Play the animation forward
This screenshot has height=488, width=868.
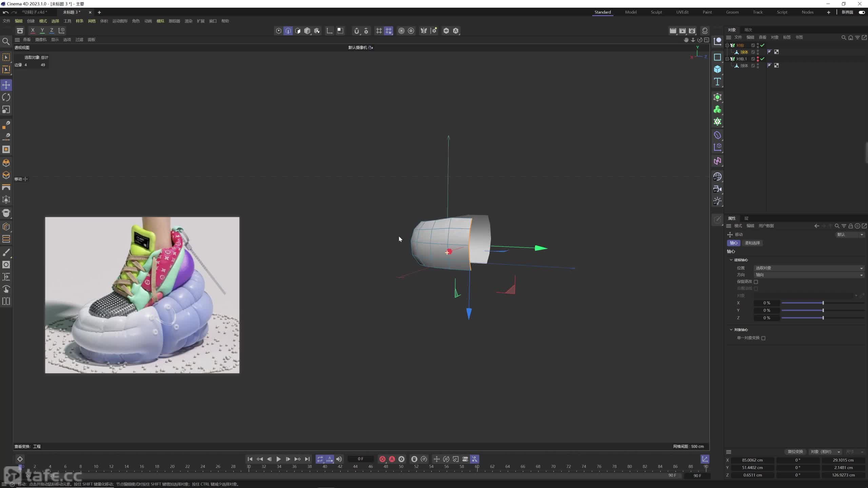[x=278, y=459]
